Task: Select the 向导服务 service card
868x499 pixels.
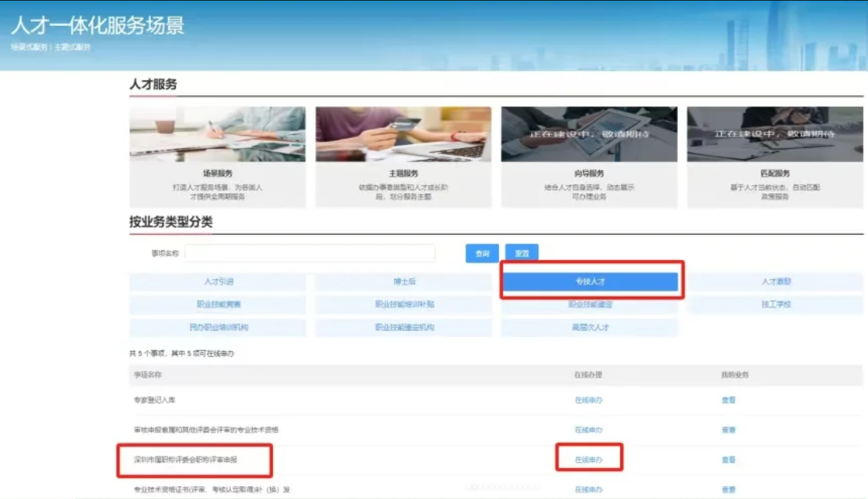Action: [589, 156]
